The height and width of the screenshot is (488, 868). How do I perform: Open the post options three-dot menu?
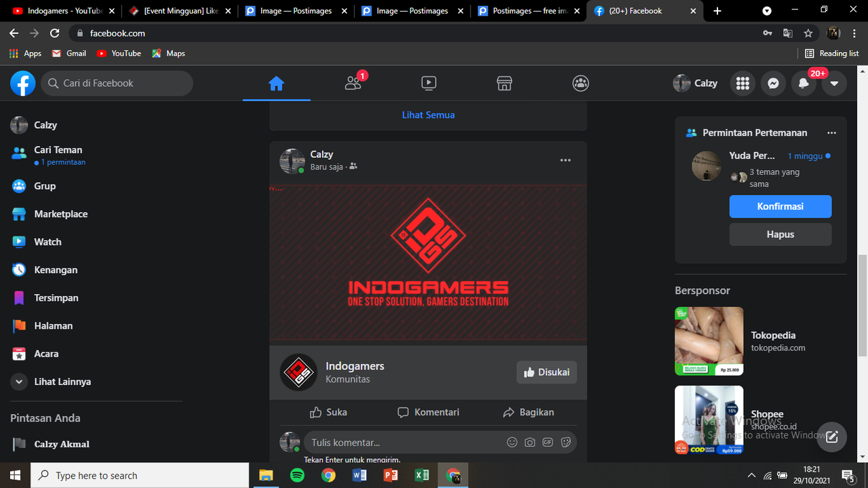566,161
